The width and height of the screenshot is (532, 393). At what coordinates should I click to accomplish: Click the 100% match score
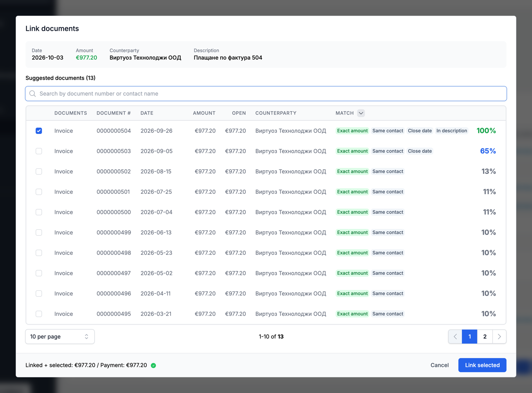point(486,131)
